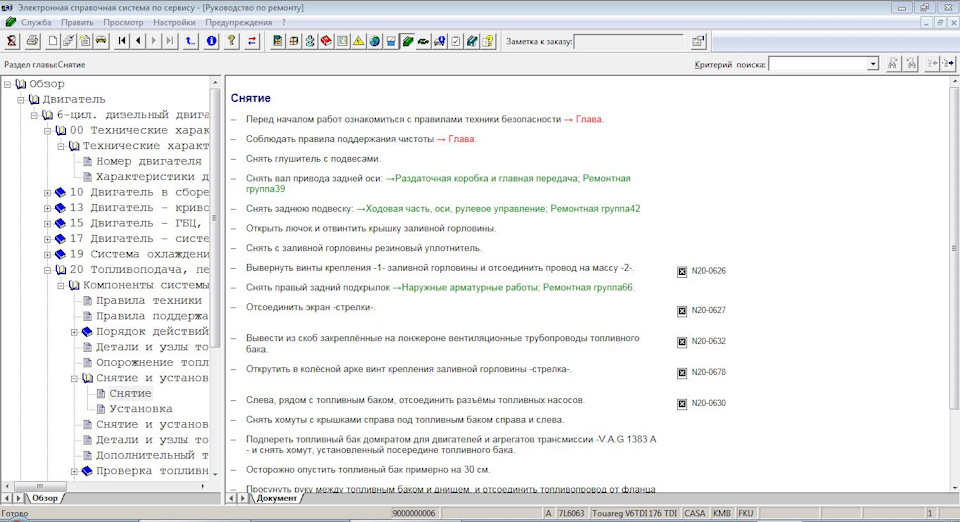This screenshot has height=522, width=960.
Task: Click the yellow question mark help icon
Action: [x=231, y=41]
